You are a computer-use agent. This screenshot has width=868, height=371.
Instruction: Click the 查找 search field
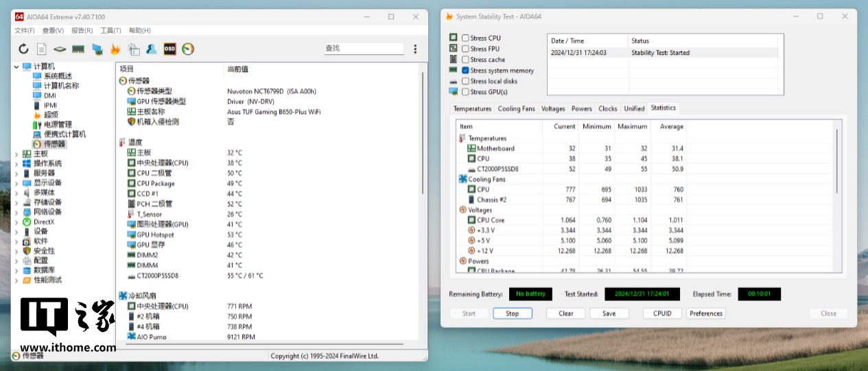363,49
